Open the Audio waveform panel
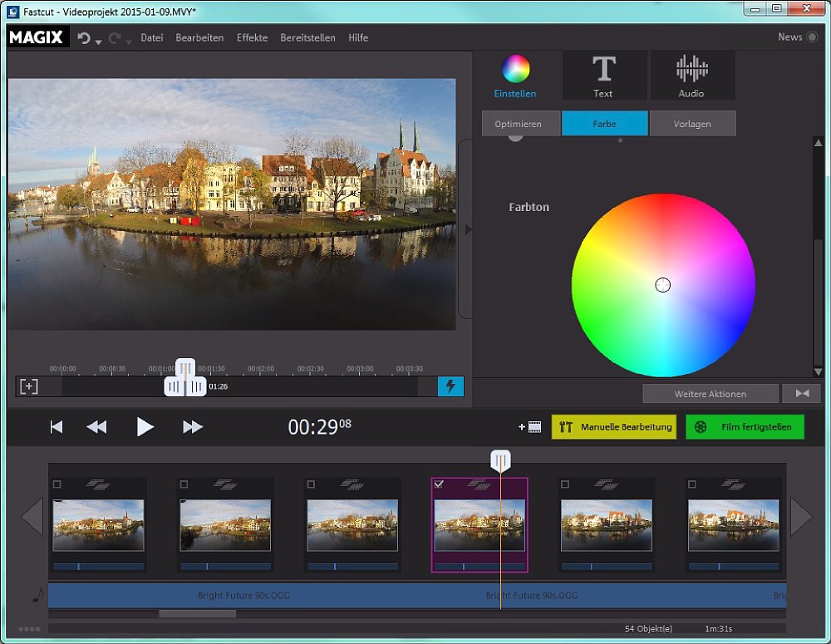The width and height of the screenshot is (831, 644). 691,75
